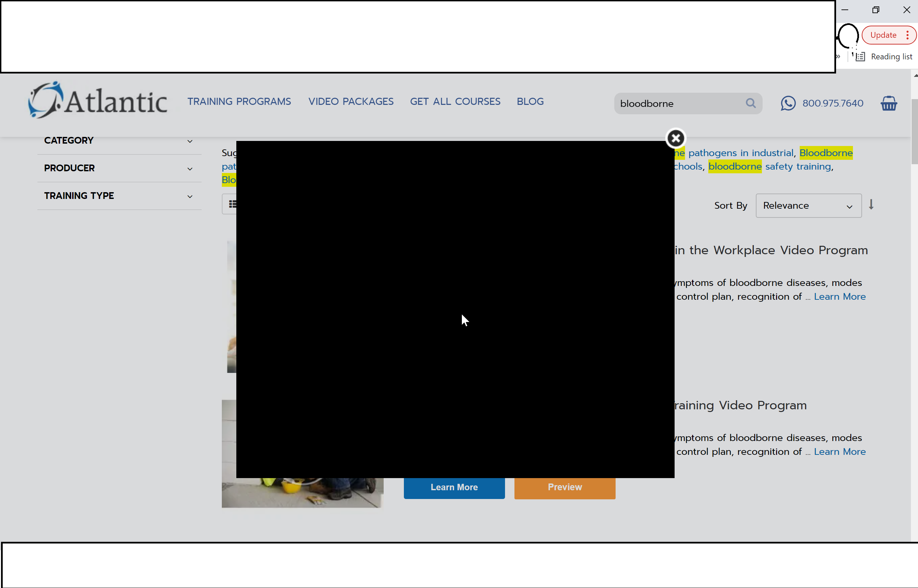Click the blue Learn More button
918x588 pixels.
(454, 488)
